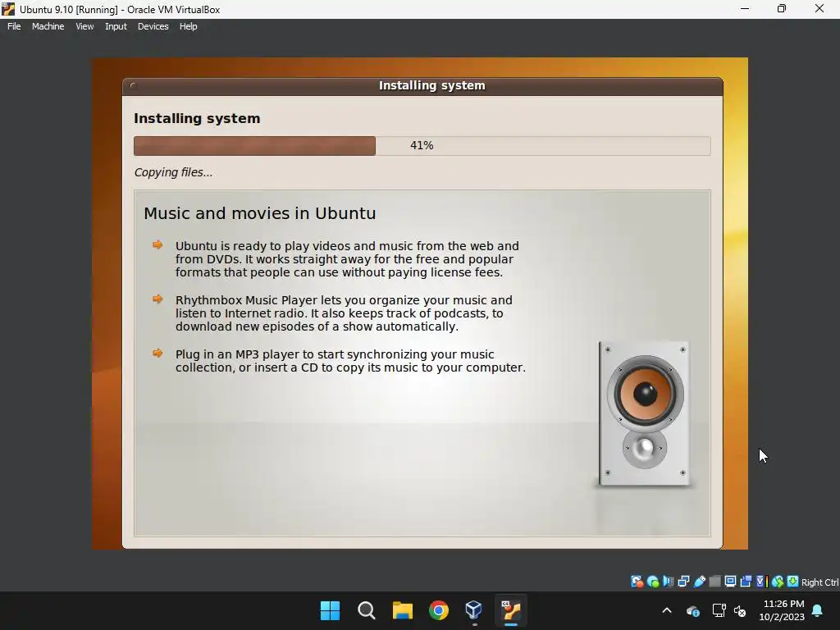The image size is (840, 630).
Task: Click the network adapters indicator icon
Action: coord(683,582)
